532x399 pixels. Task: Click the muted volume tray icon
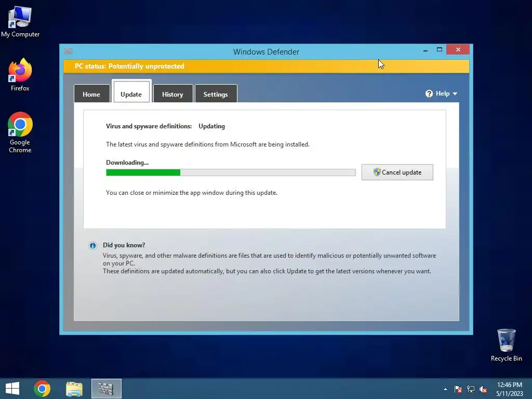(483, 389)
